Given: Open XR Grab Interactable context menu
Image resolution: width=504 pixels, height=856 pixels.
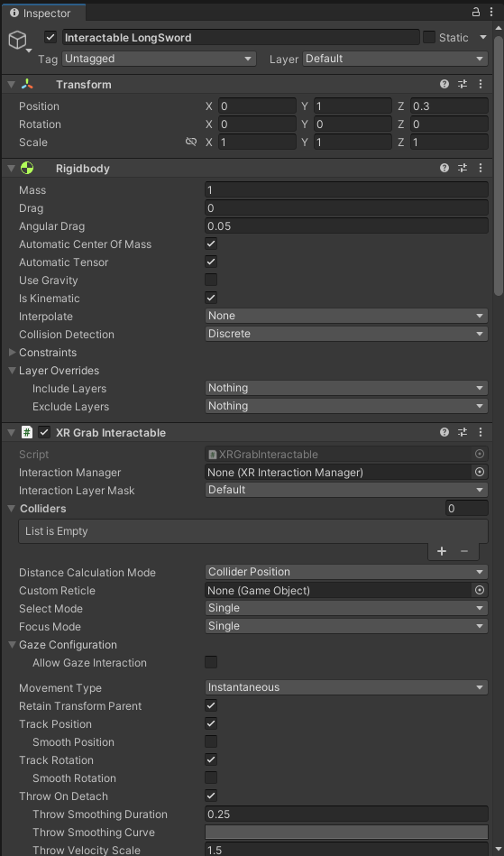Looking at the screenshot, I should (x=481, y=432).
